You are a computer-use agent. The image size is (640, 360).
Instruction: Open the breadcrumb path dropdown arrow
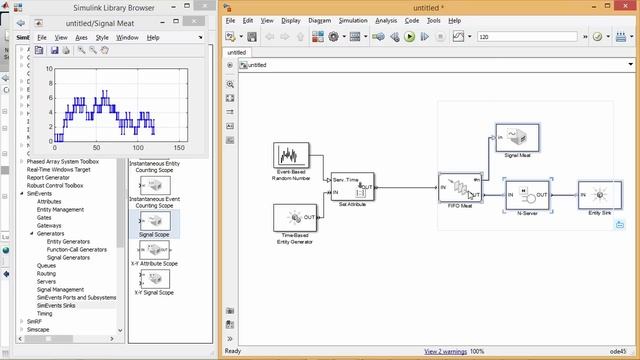(630, 64)
